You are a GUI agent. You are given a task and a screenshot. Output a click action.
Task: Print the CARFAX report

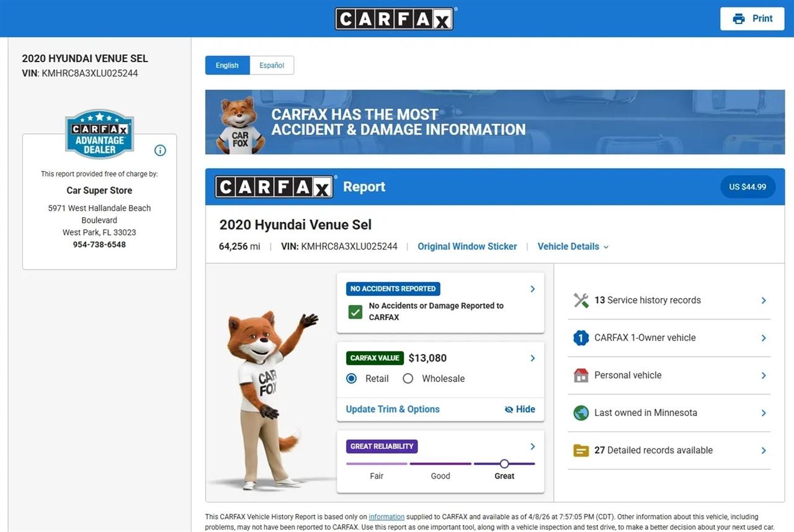[752, 19]
